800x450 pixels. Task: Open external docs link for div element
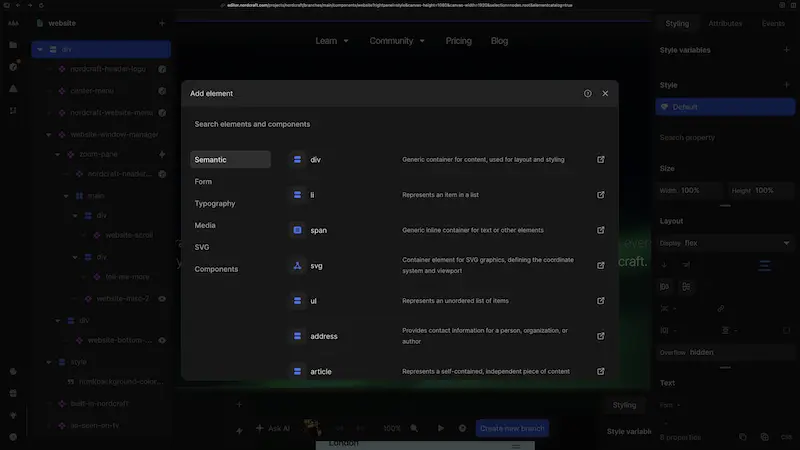tap(601, 160)
